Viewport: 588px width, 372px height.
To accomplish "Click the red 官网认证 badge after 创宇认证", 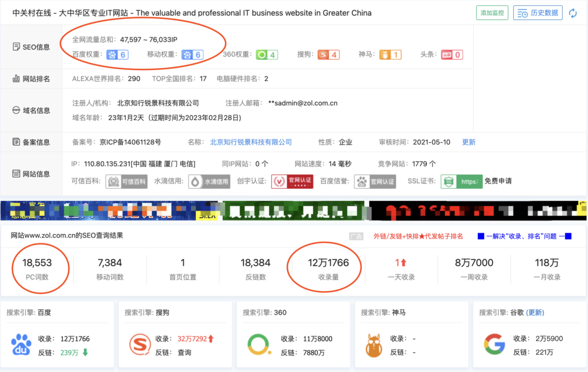I will click(x=292, y=181).
